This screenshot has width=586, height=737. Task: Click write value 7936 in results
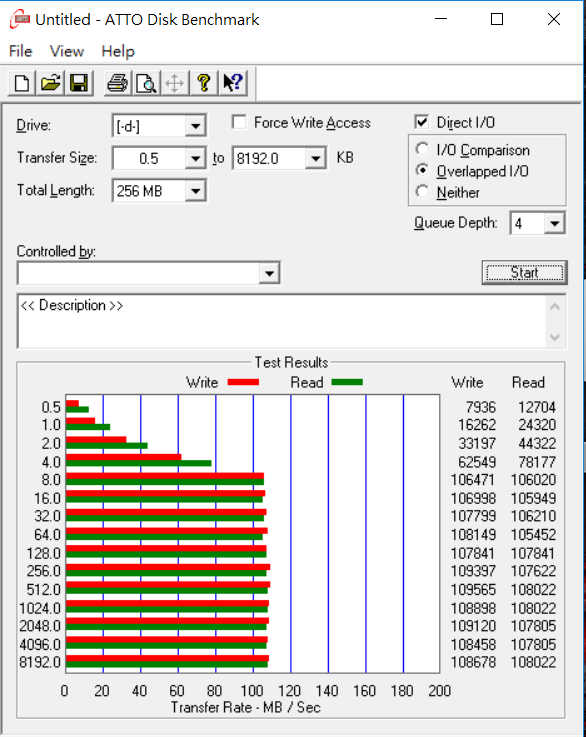(481, 407)
